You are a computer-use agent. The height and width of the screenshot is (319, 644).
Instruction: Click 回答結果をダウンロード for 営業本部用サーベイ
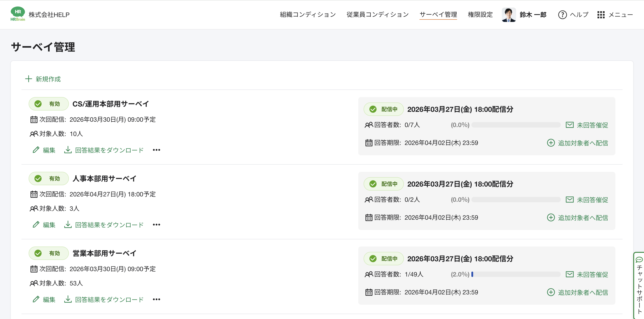[x=109, y=300]
